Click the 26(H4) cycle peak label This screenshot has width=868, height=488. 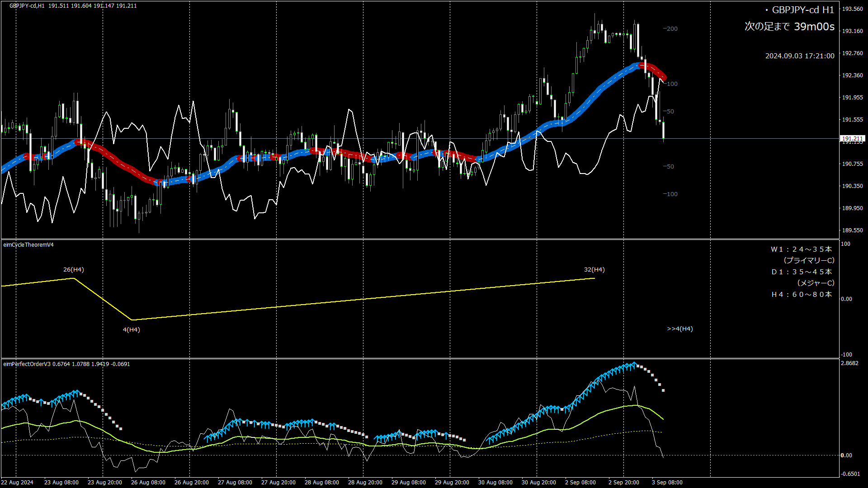(x=73, y=270)
